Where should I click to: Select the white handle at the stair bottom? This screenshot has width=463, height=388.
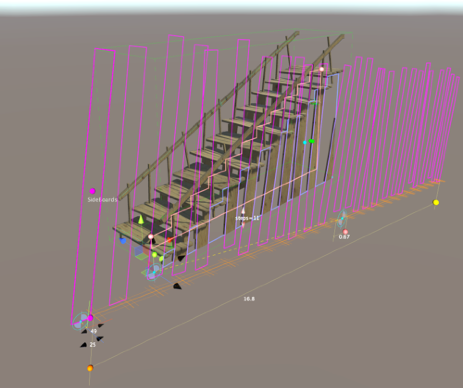pyautogui.click(x=151, y=237)
